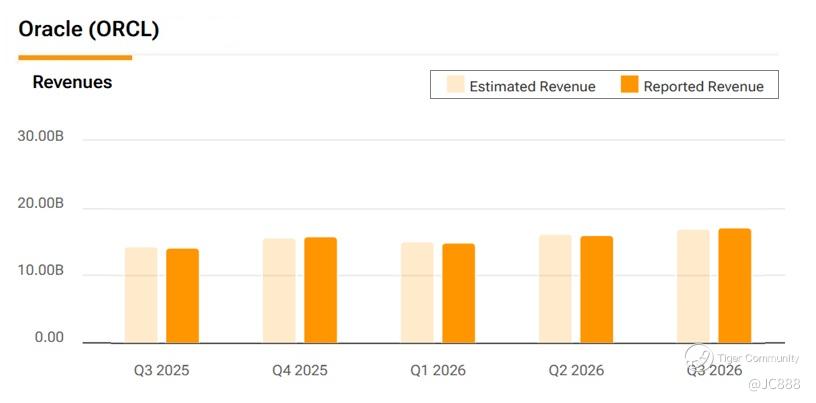Select the Q3 2026 estimated revenue bar

[693, 286]
